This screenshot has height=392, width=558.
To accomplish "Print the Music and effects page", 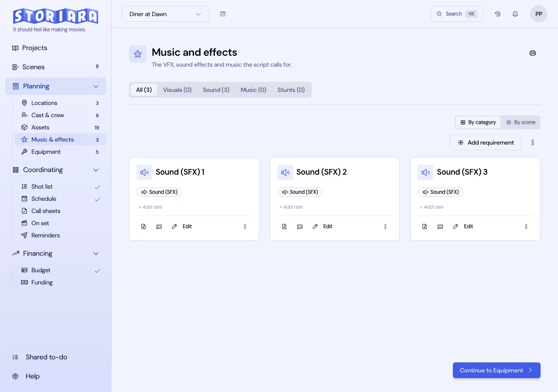I will [x=533, y=53].
